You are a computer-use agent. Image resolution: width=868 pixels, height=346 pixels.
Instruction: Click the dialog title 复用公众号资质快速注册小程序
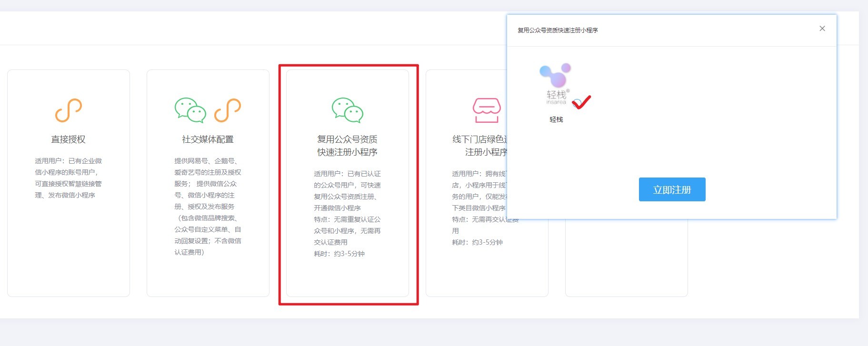[x=558, y=30]
